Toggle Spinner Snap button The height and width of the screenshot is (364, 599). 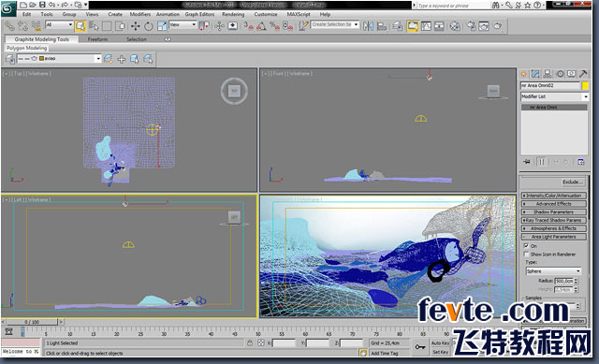[x=288, y=26]
